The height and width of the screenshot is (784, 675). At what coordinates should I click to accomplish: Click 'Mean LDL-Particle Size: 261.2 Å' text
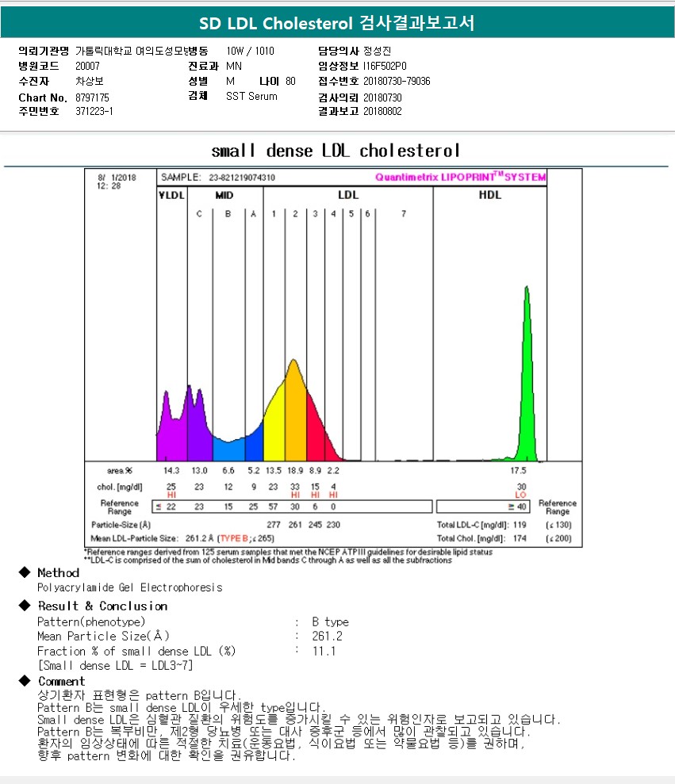tap(152, 538)
